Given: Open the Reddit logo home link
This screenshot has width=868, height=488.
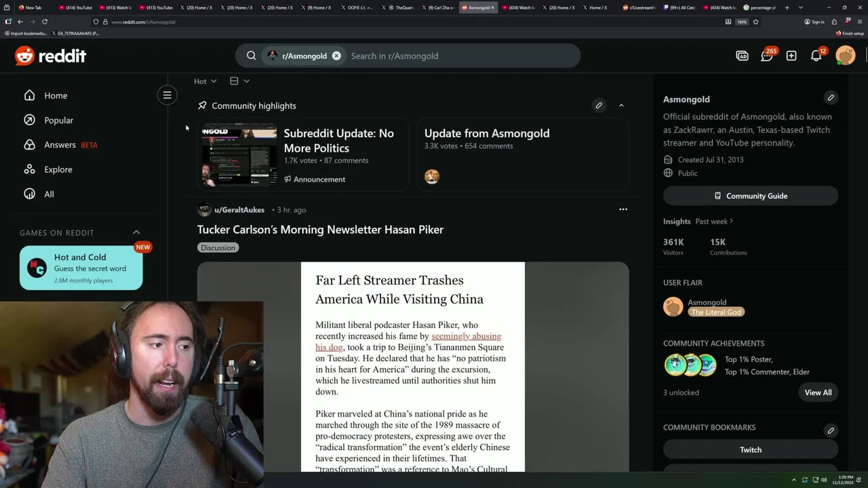Looking at the screenshot, I should (x=50, y=56).
